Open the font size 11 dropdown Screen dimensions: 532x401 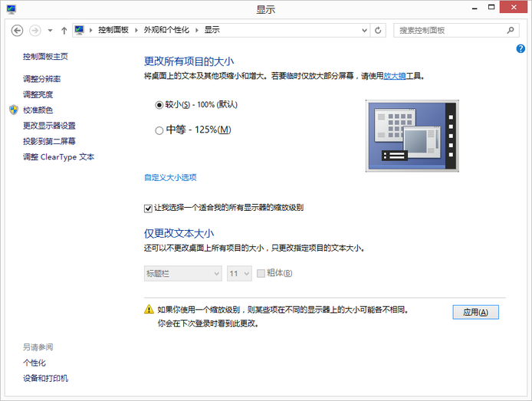click(239, 274)
